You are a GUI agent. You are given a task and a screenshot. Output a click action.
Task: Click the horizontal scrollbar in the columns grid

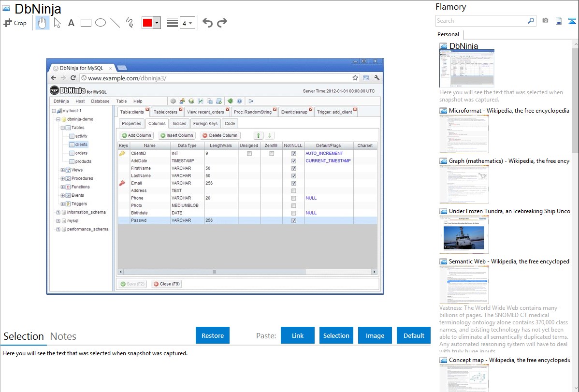point(214,272)
